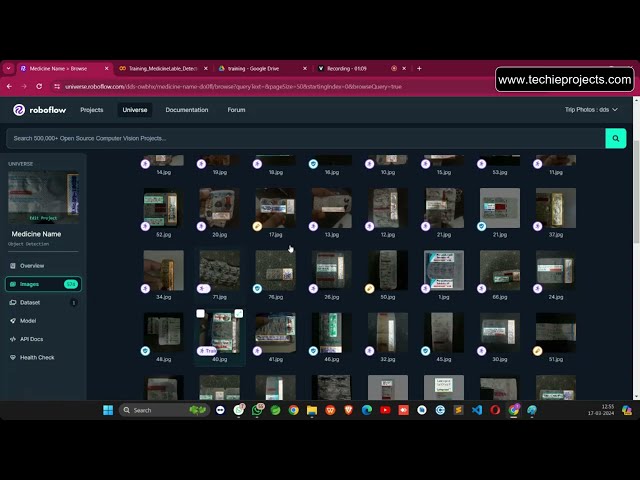Close the Google Drive tab

point(305,69)
